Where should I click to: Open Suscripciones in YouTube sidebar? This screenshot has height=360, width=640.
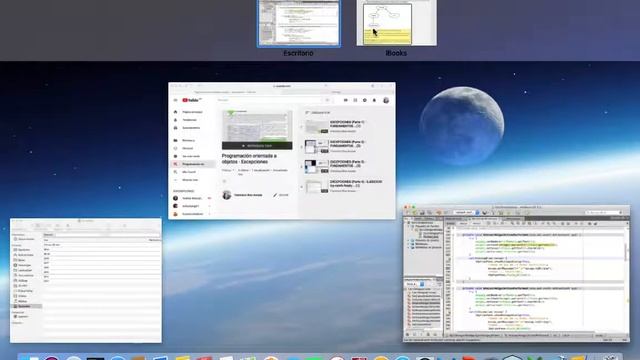point(191,128)
